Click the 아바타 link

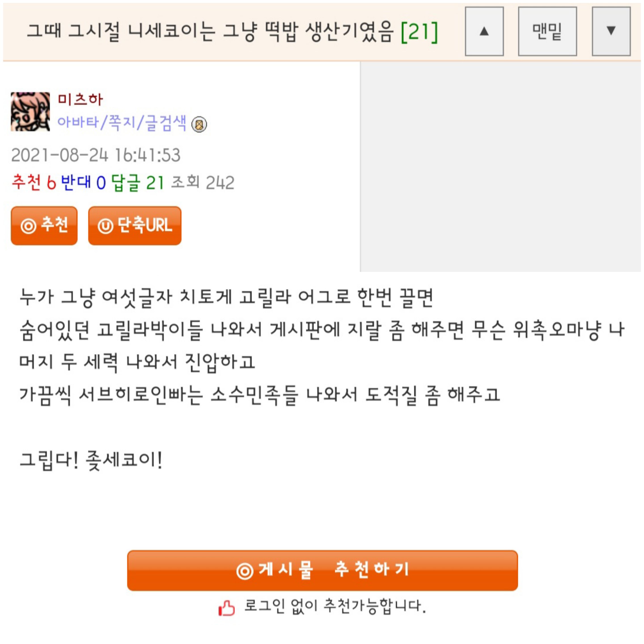(x=78, y=122)
